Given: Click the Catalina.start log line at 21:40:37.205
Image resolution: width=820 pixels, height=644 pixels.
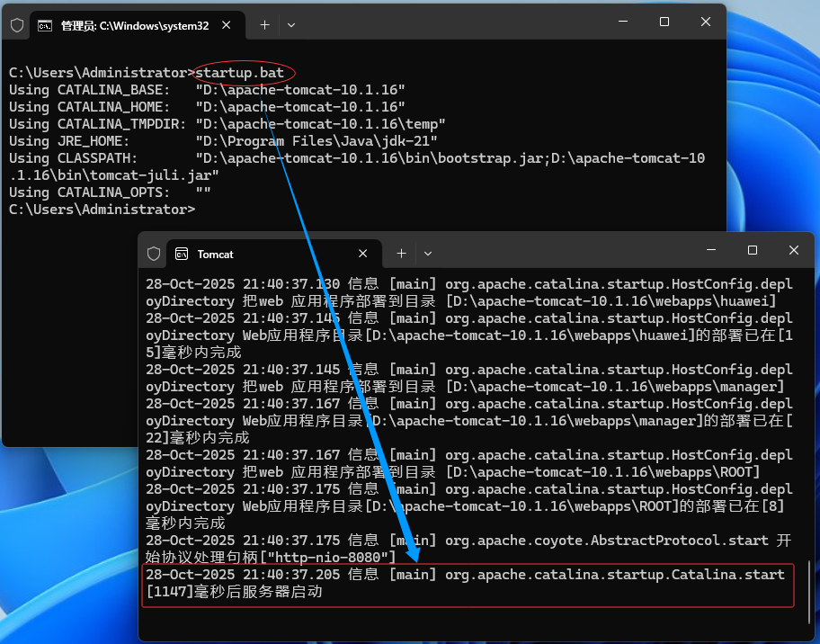Looking at the screenshot, I should pyautogui.click(x=465, y=575).
